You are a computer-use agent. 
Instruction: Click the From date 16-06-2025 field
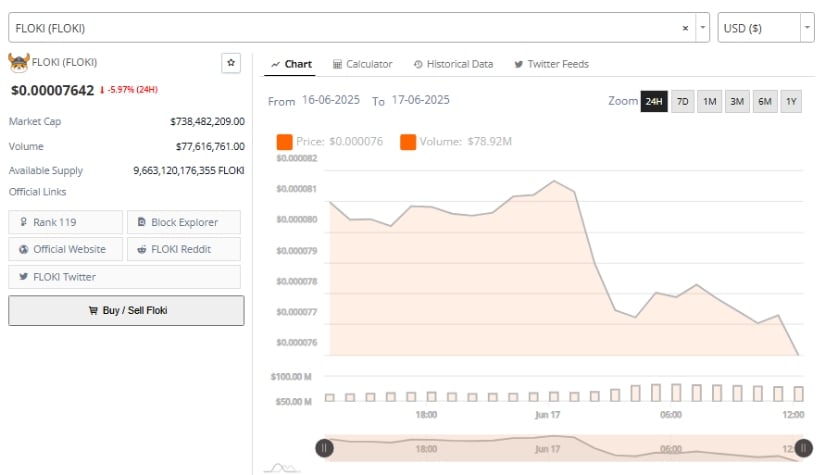(x=331, y=100)
